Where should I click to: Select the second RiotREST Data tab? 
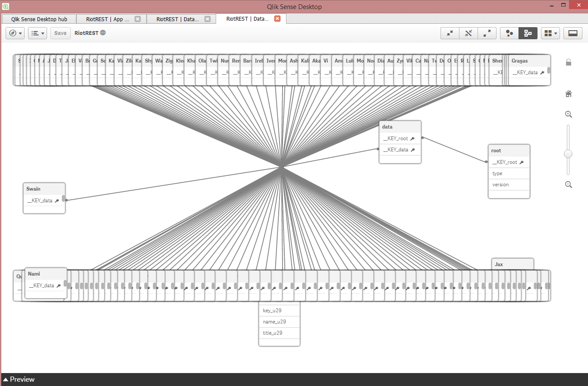pos(246,19)
